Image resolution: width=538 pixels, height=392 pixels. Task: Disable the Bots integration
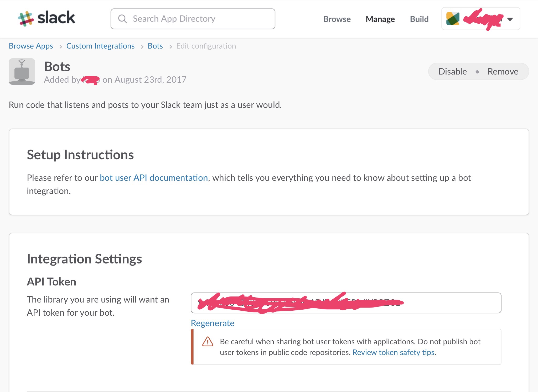pyautogui.click(x=453, y=71)
